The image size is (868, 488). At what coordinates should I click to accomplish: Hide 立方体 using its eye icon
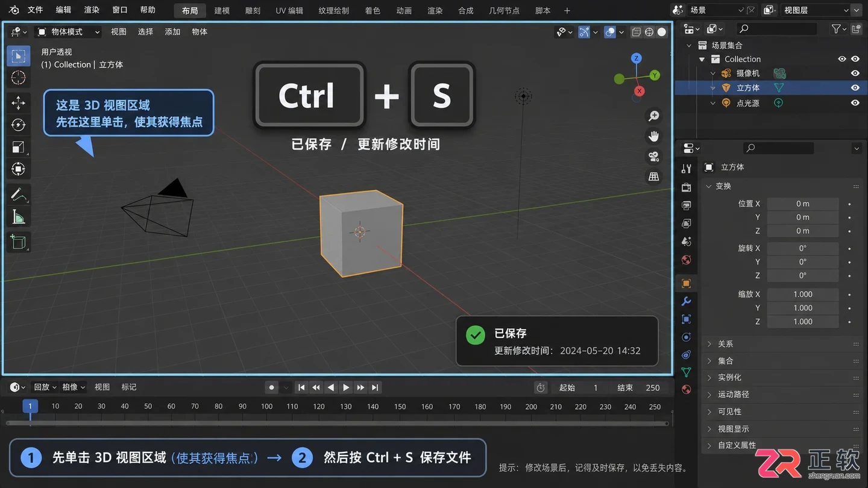(x=855, y=87)
